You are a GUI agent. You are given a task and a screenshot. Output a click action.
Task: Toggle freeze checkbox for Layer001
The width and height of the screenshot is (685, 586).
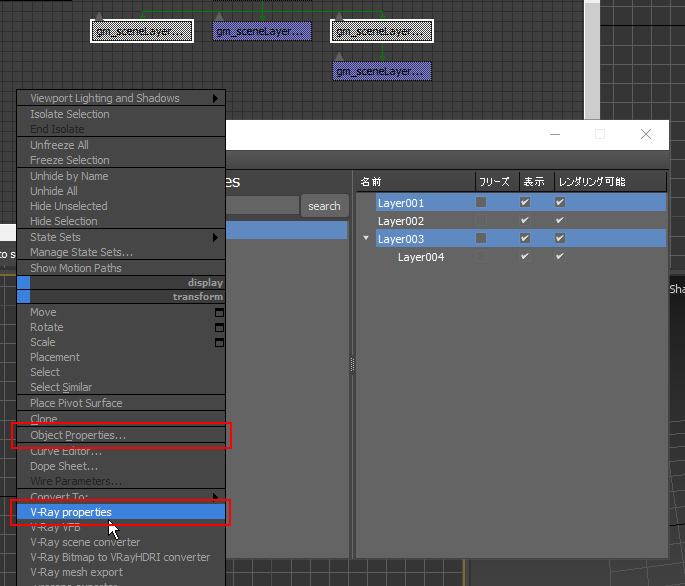click(481, 203)
